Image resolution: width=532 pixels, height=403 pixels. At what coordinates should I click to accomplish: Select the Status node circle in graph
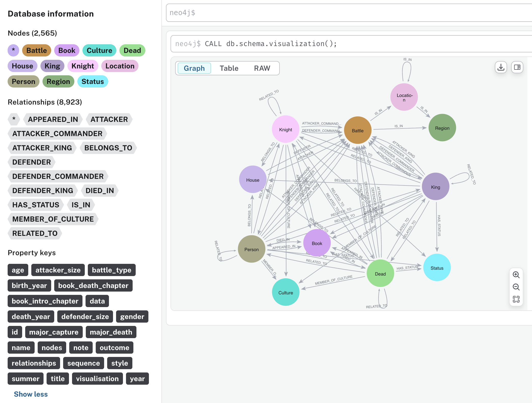pos(437,268)
